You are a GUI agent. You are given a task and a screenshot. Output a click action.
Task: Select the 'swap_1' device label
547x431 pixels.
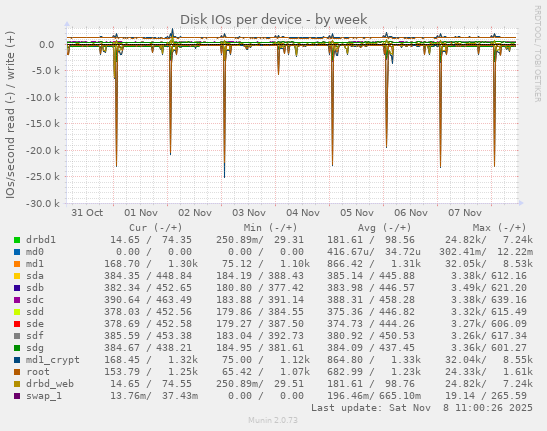point(44,396)
